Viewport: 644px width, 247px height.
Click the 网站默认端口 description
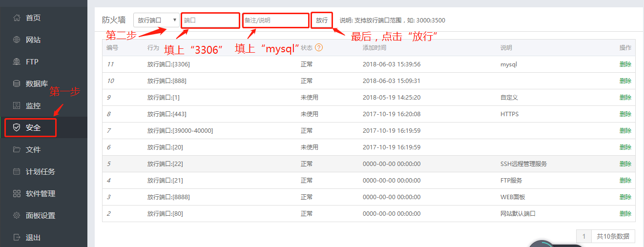tap(518, 213)
